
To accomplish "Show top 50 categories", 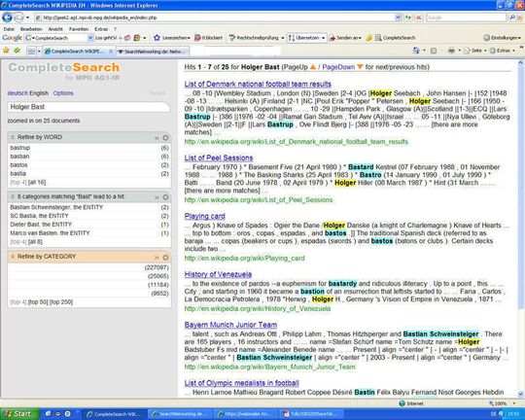I will (x=38, y=301).
